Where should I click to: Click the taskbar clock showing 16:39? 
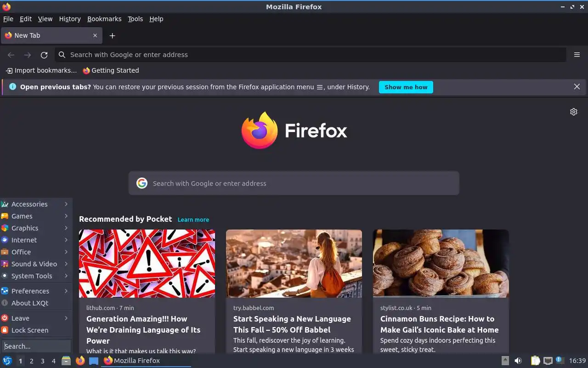[577, 361]
